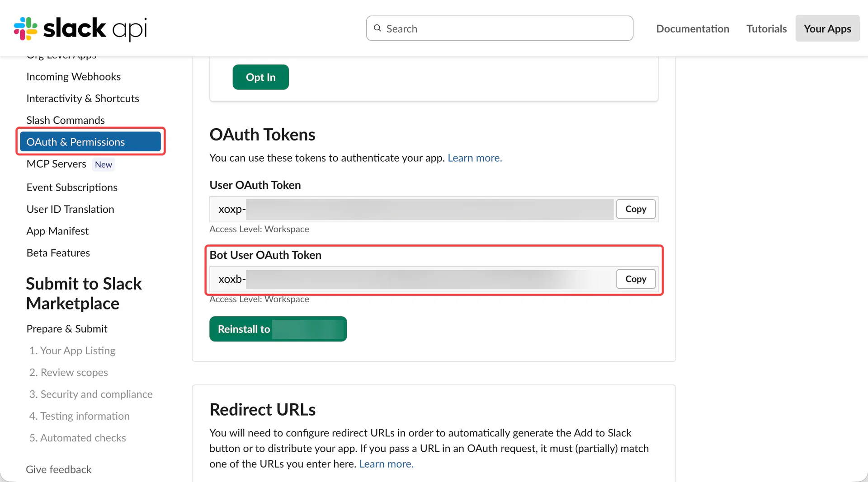
Task: Click the search magnifier icon
Action: click(x=377, y=28)
